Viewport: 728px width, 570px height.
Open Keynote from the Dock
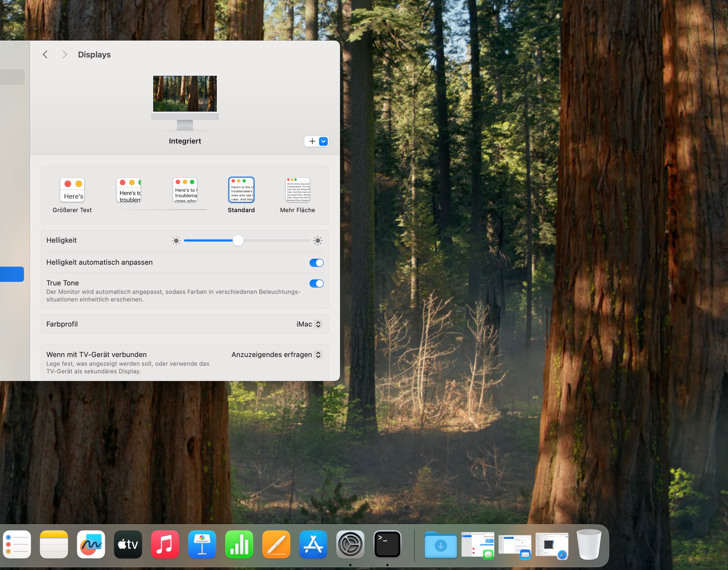tap(202, 544)
